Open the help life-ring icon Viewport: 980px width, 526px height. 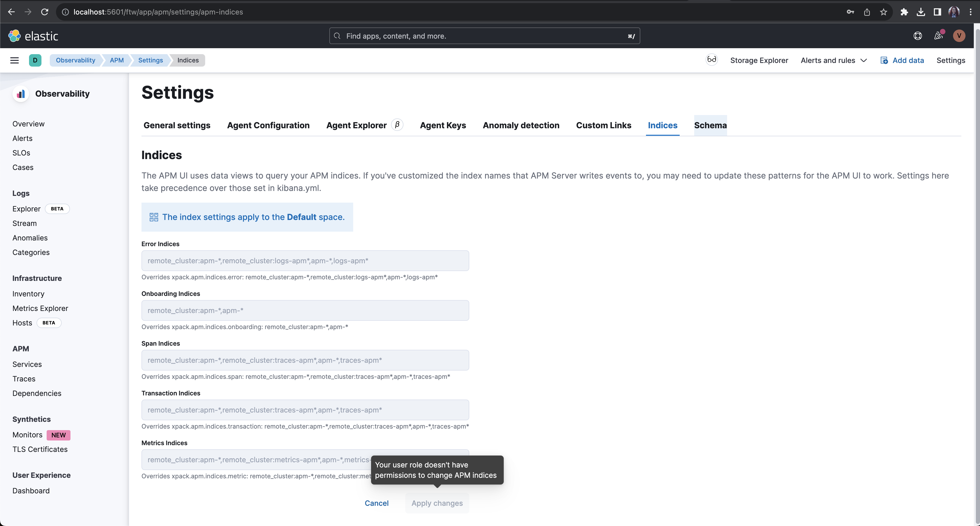[918, 36]
